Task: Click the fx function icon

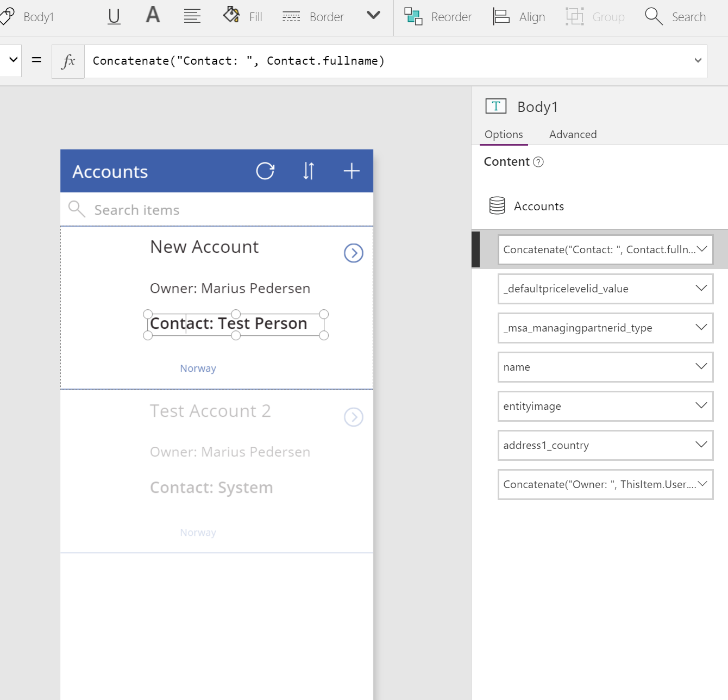Action: (68, 61)
